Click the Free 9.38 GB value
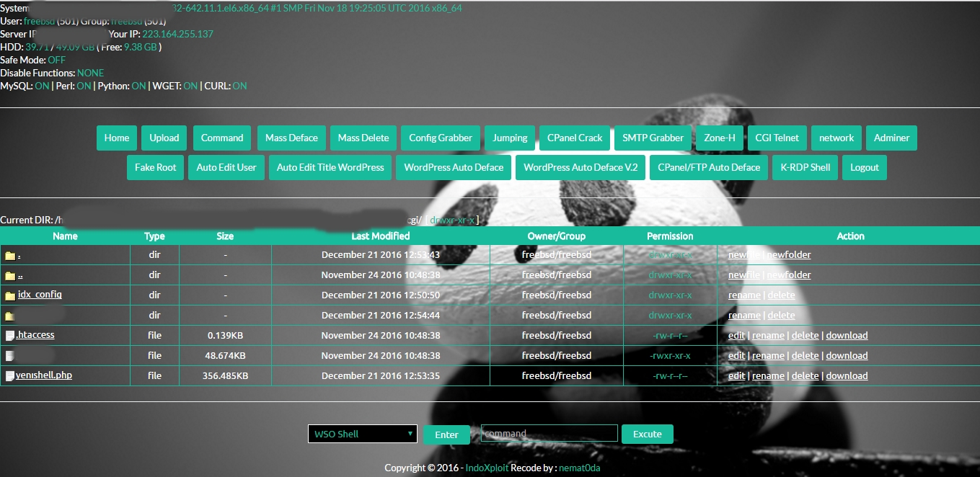The width and height of the screenshot is (980, 477). (141, 47)
